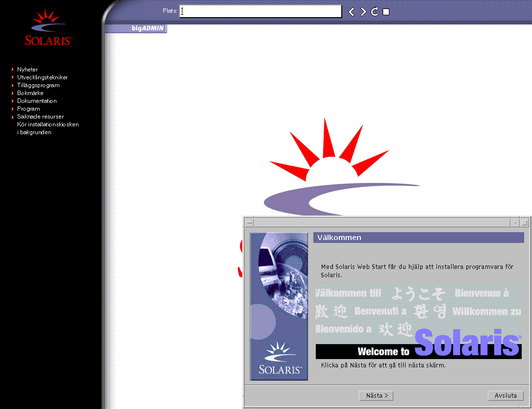Open the Saknade resurser link
This screenshot has height=409, width=532.
40,117
